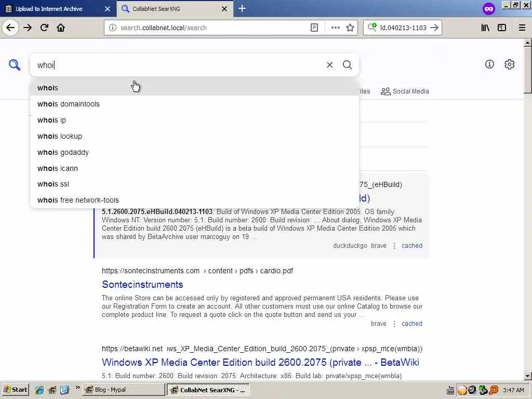Open engine options dots for Sontecinstruments result
Viewport: 532px width, 399px height.
coord(394,324)
